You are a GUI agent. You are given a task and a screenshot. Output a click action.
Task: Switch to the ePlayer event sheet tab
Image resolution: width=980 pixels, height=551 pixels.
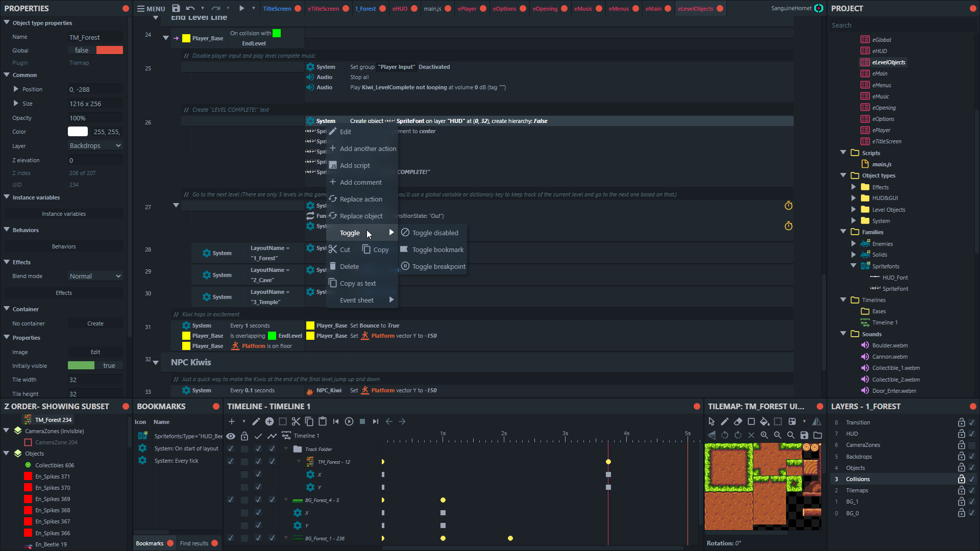click(467, 9)
